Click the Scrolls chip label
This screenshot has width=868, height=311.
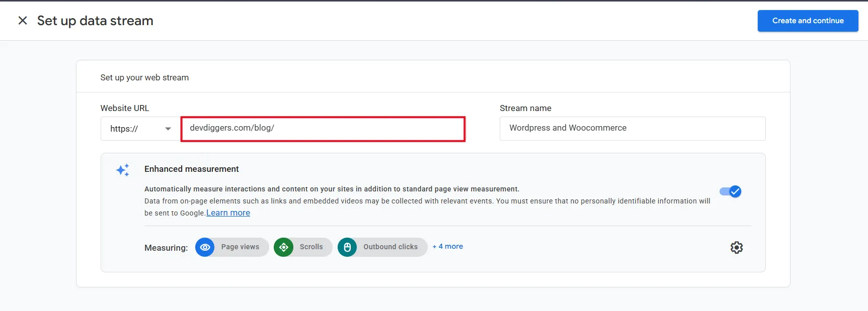coord(311,247)
